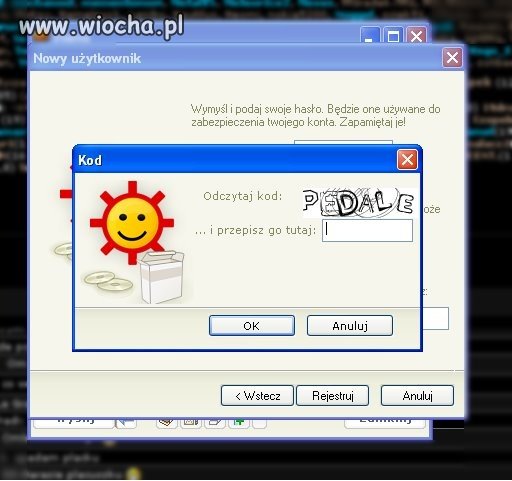Close the Nowy użytkownik window

pyautogui.click(x=452, y=58)
